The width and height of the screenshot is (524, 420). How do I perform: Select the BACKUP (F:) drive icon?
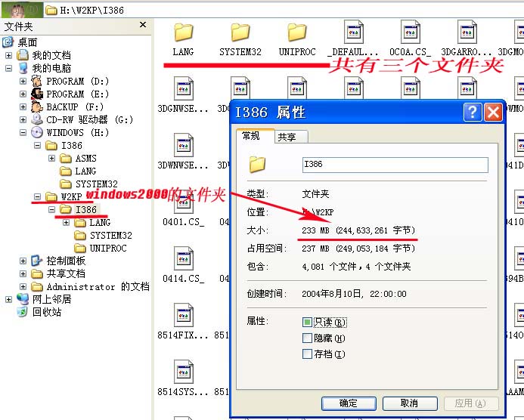37,107
